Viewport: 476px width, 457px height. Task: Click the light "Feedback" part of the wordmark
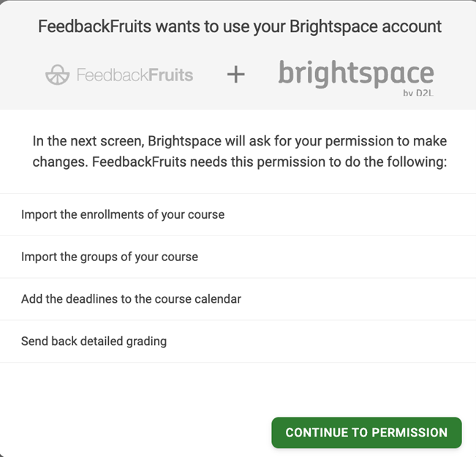click(110, 75)
